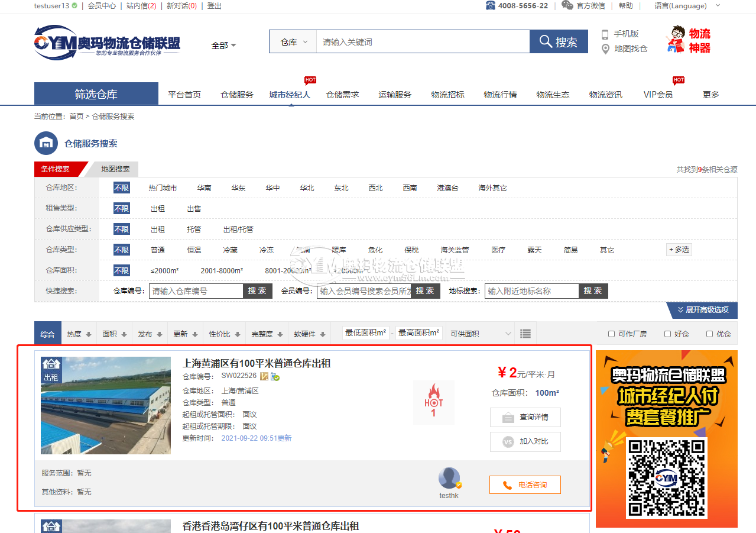This screenshot has height=533, width=756.
Task: Click the mobile phone icon for 手机版
Action: pos(605,34)
